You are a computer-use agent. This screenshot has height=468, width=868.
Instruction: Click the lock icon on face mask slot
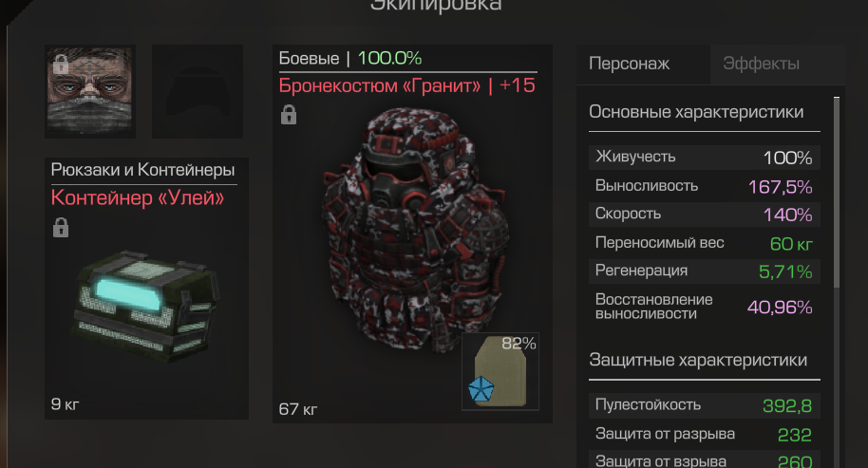pos(61,65)
